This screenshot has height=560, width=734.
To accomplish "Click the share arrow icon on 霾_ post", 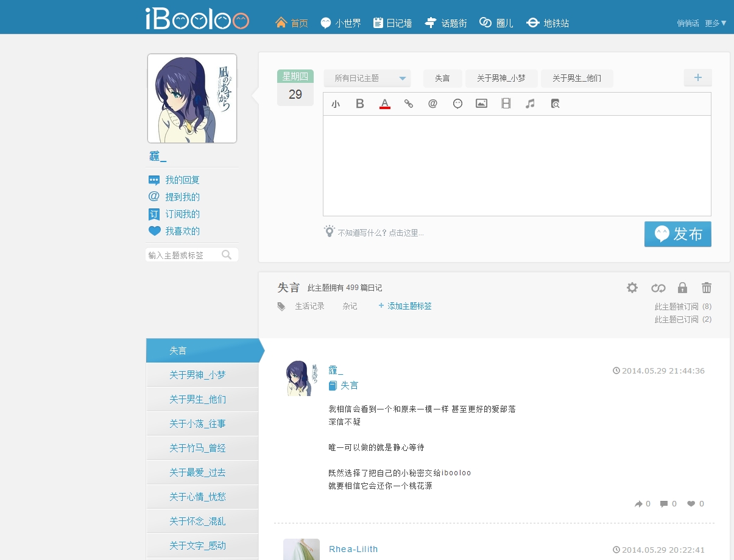I will (639, 504).
